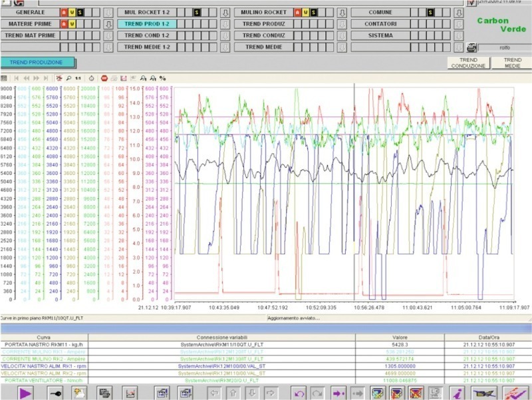Expand the down arrow next to MULINO ROCKET
Image resolution: width=532 pixels, height=400 pixels.
[x=341, y=13]
